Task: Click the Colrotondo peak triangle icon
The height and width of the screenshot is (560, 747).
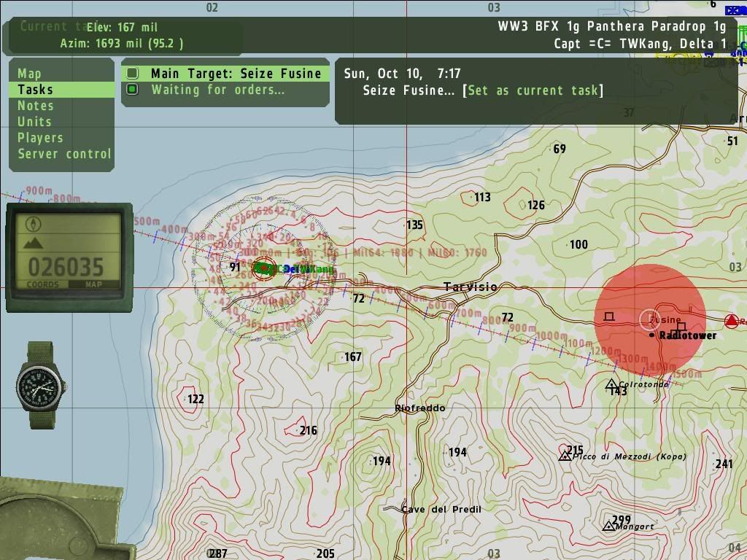Action: pos(611,384)
